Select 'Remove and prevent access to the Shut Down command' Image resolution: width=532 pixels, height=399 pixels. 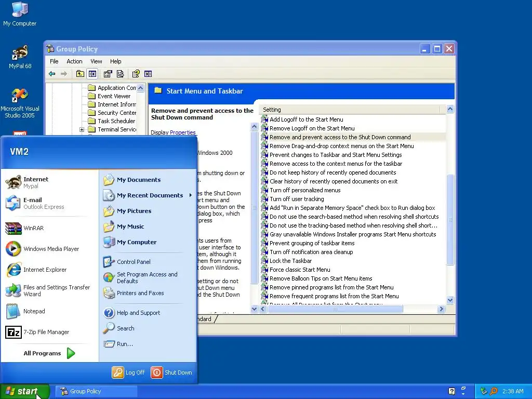pos(336,137)
